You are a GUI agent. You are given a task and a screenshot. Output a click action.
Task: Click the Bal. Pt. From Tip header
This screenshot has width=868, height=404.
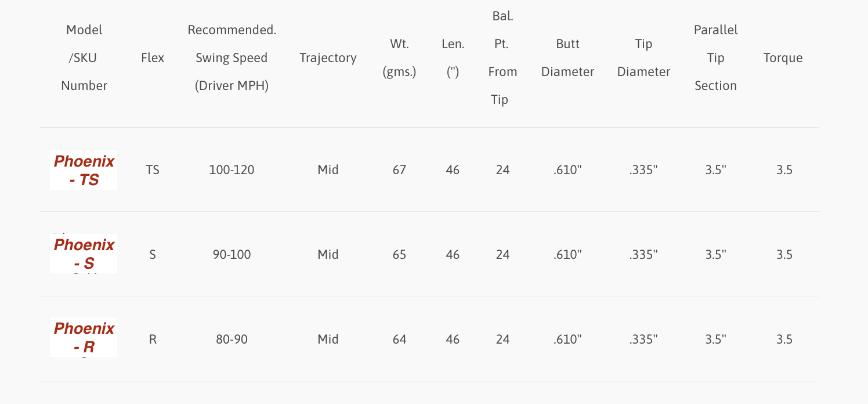pyautogui.click(x=502, y=57)
